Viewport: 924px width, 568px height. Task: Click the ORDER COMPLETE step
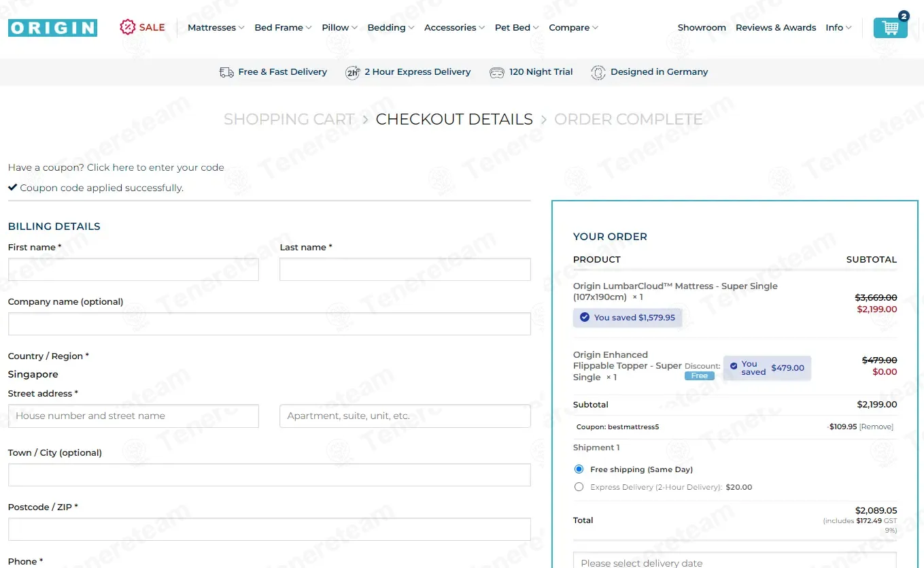pos(628,119)
